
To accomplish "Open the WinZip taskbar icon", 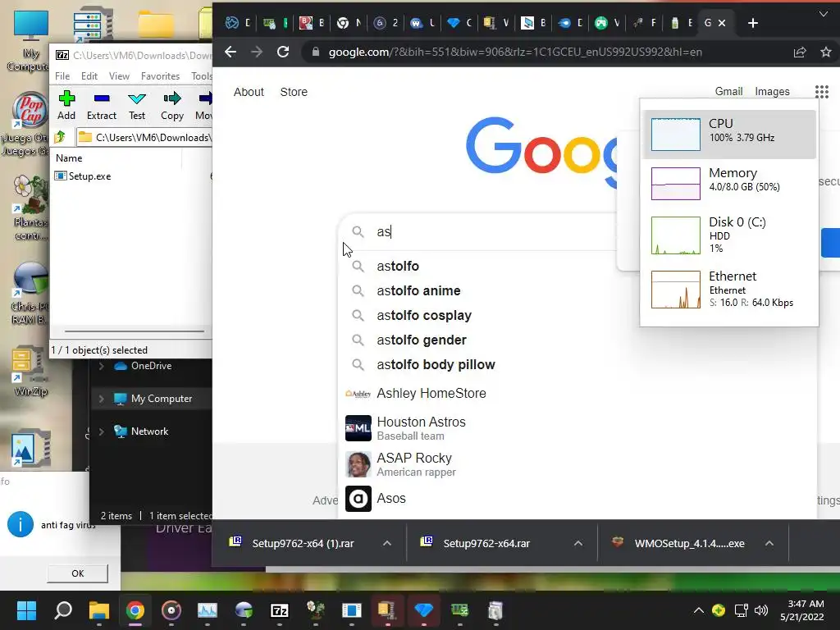I will tap(388, 610).
